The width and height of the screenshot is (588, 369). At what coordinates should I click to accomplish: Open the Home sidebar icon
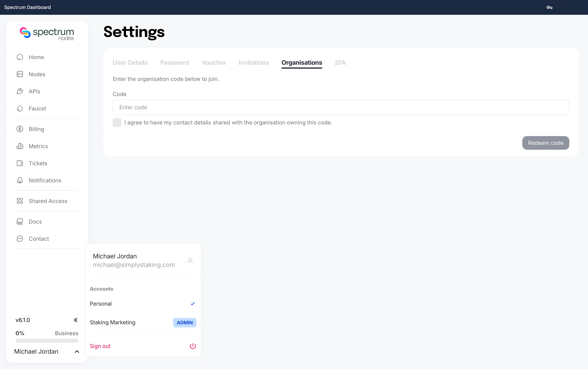coord(20,57)
